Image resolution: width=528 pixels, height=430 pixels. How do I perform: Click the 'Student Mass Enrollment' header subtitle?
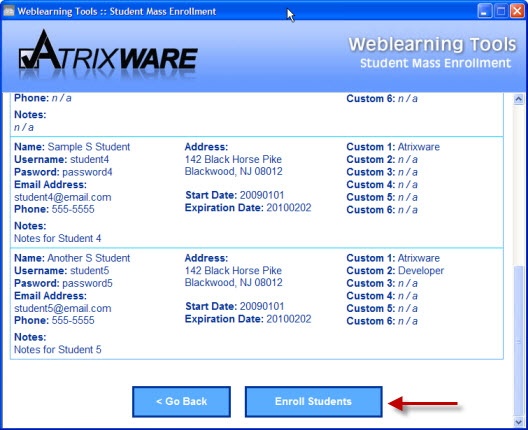pos(435,63)
